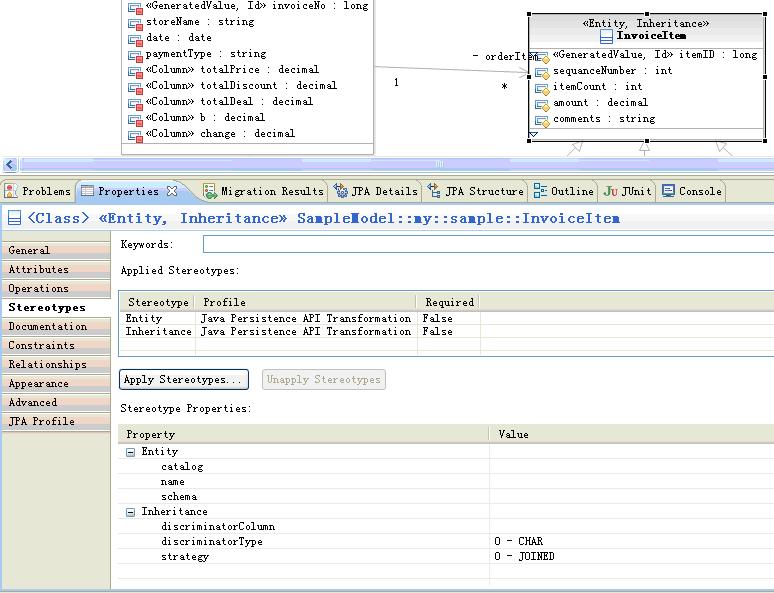Click into the Keywords field

coord(488,244)
